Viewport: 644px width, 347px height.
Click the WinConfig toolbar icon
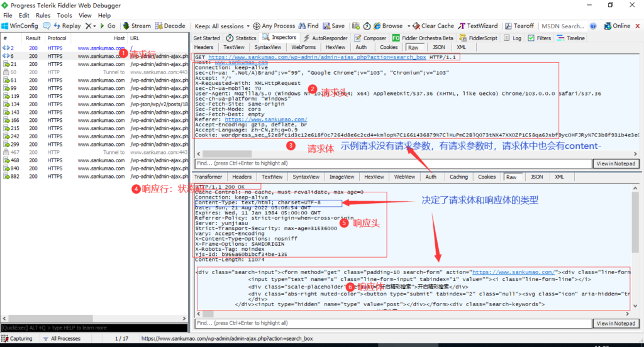click(x=6, y=26)
